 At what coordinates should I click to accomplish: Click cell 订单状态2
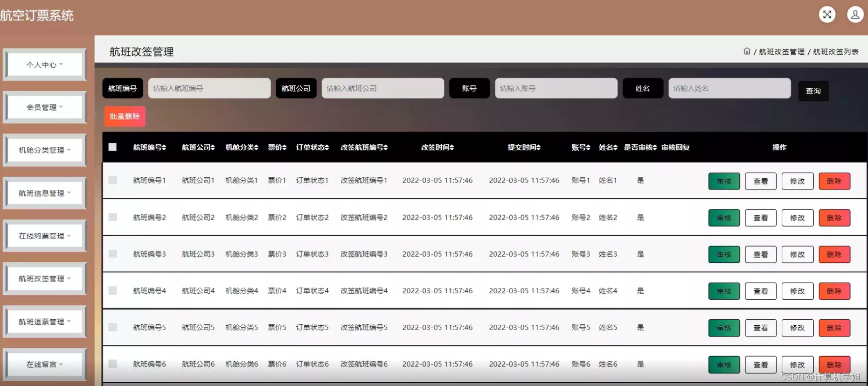312,217
